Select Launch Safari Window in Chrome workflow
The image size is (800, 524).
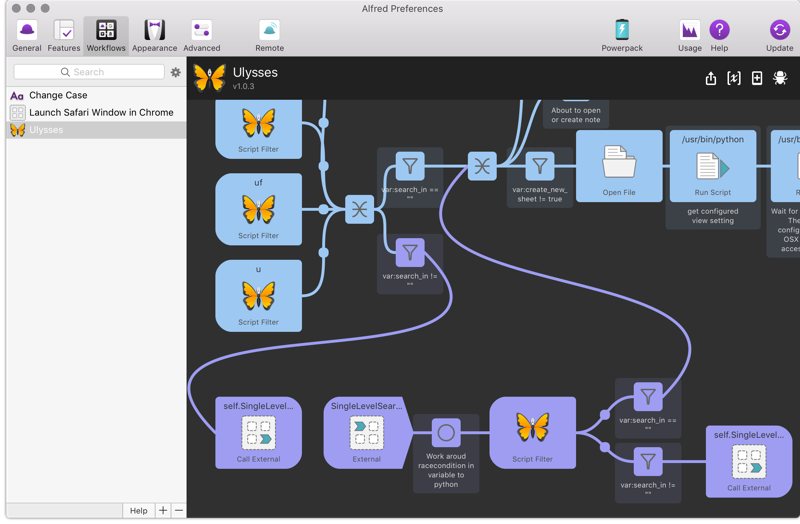coord(96,112)
